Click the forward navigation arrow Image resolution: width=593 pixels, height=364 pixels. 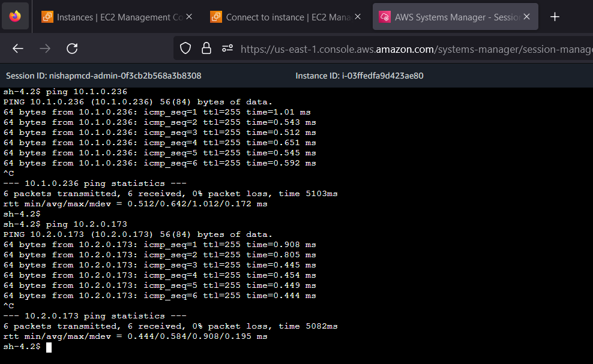pos(45,49)
